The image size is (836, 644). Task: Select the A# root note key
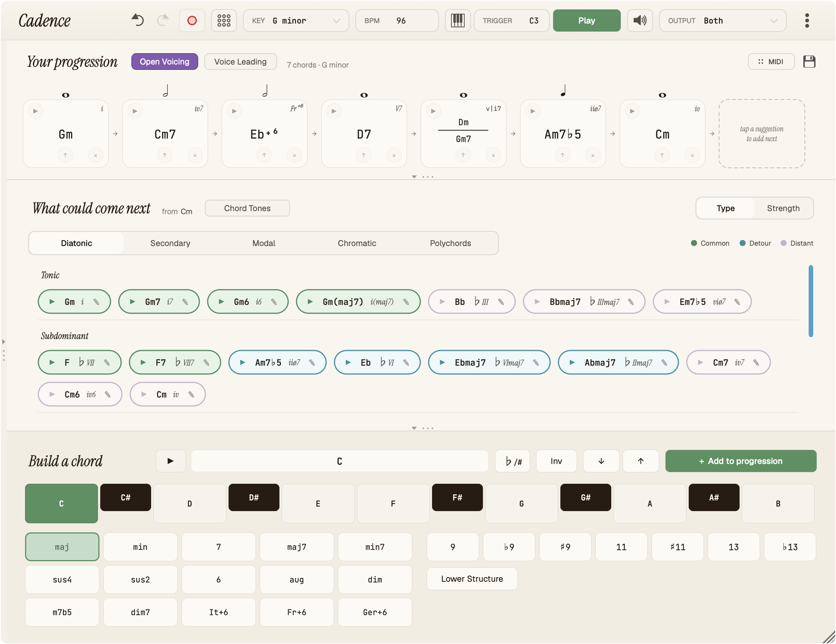[713, 497]
